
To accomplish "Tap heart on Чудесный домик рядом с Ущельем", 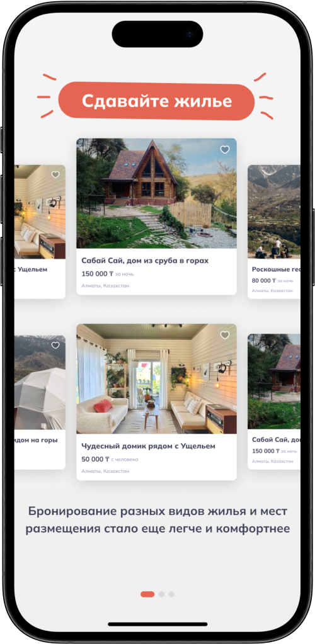I will [224, 335].
